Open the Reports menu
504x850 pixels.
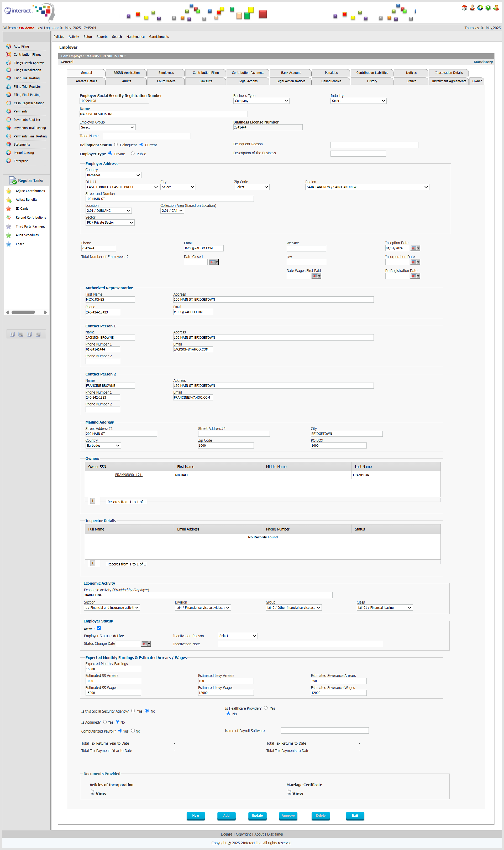102,37
